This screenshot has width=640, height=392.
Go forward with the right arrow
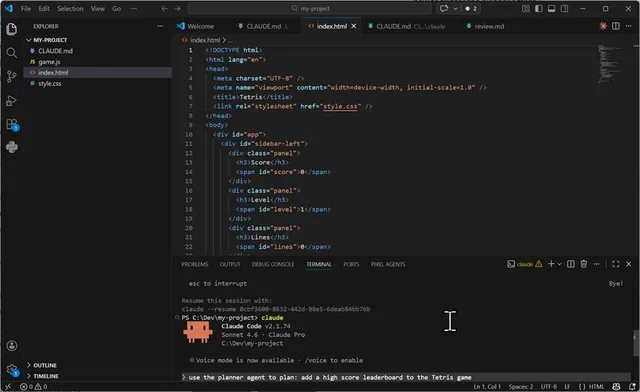tap(177, 9)
